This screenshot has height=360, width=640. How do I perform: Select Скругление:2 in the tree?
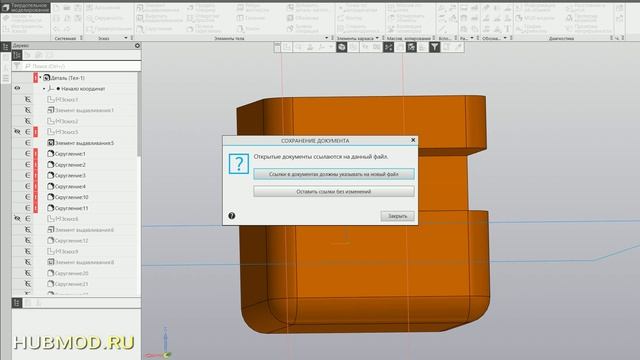tap(67, 165)
